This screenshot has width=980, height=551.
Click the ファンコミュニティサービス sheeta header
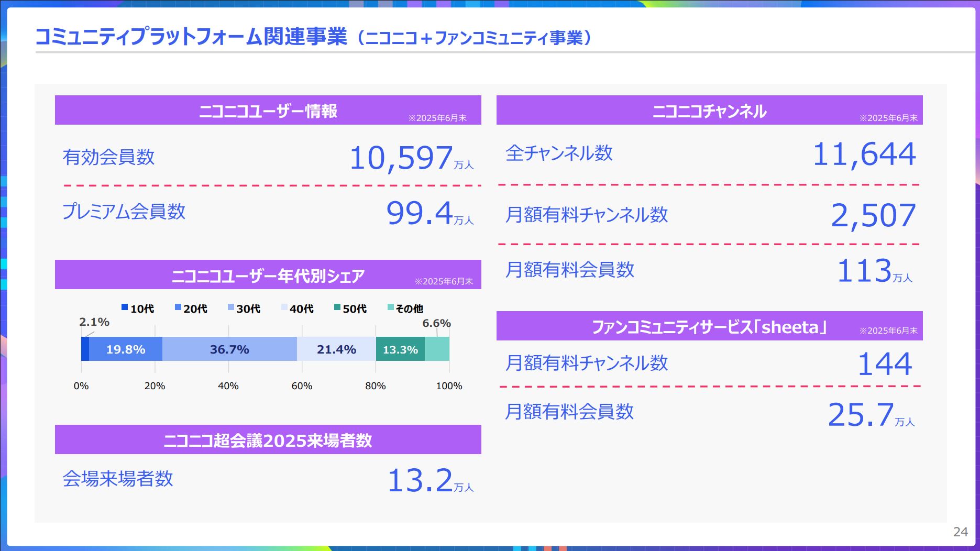(x=709, y=326)
